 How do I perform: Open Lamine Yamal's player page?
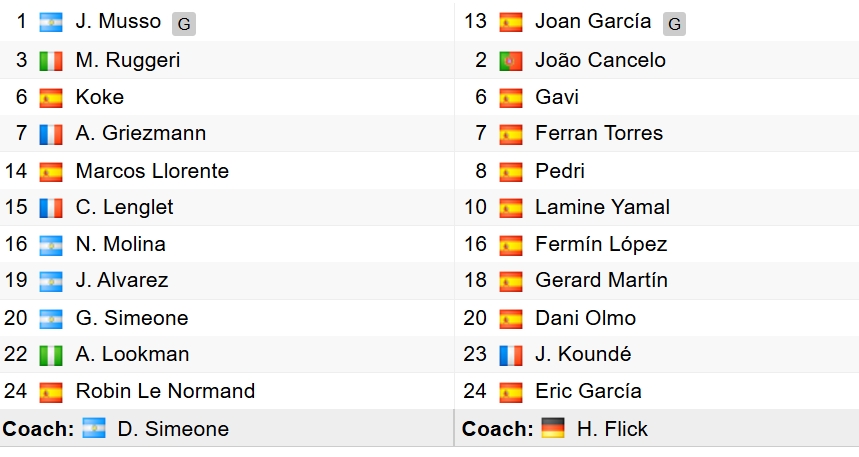(x=602, y=208)
